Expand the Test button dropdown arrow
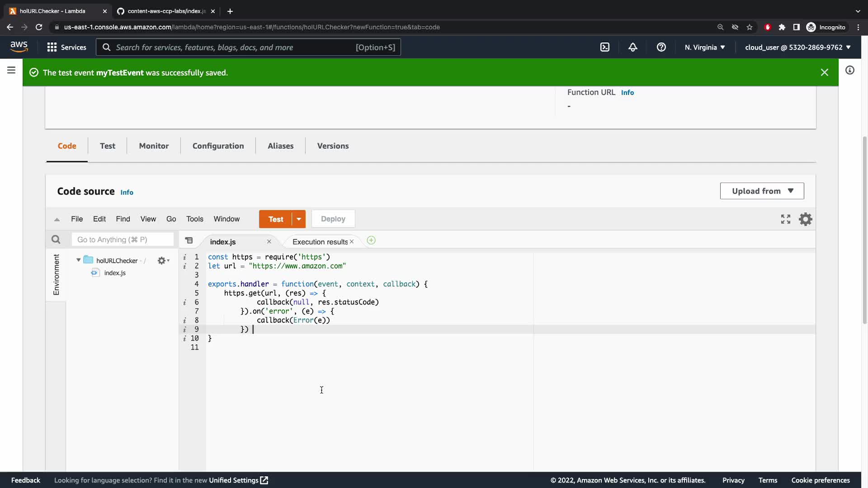The width and height of the screenshot is (868, 488). pos(299,219)
